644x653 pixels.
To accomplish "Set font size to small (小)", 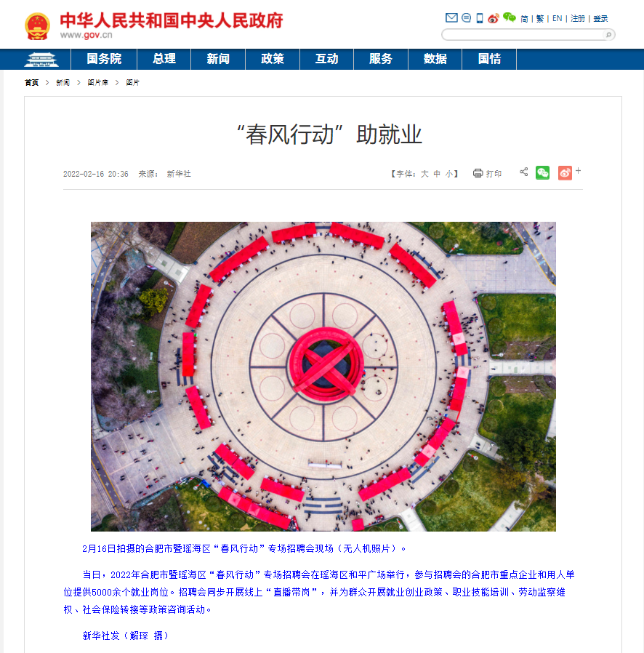I will pyautogui.click(x=449, y=174).
